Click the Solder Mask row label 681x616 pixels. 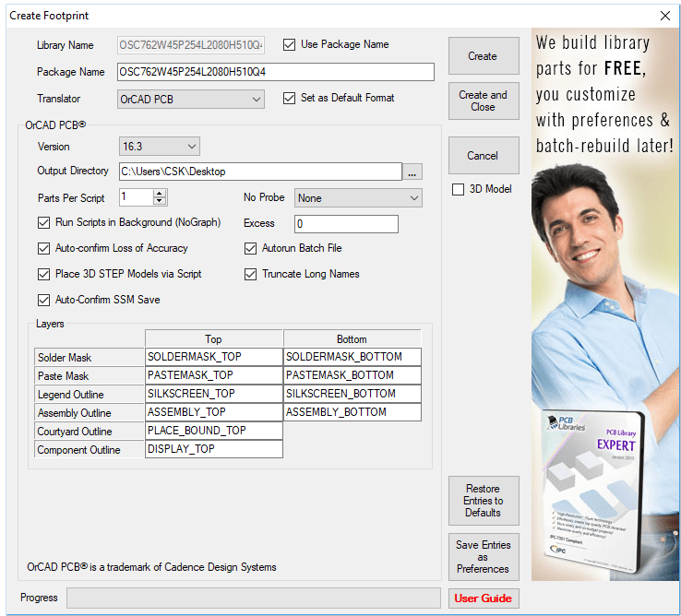pos(89,357)
